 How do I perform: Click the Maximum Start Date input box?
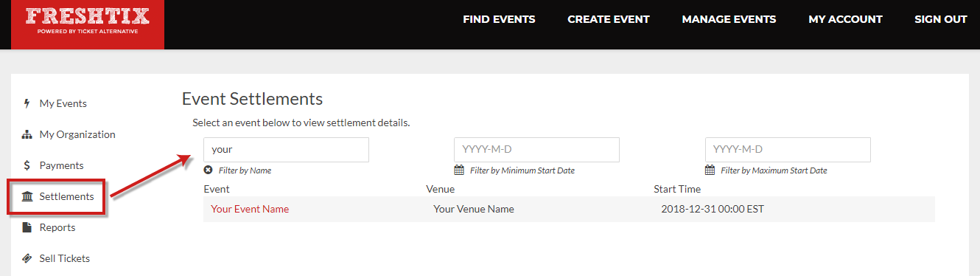pos(788,149)
